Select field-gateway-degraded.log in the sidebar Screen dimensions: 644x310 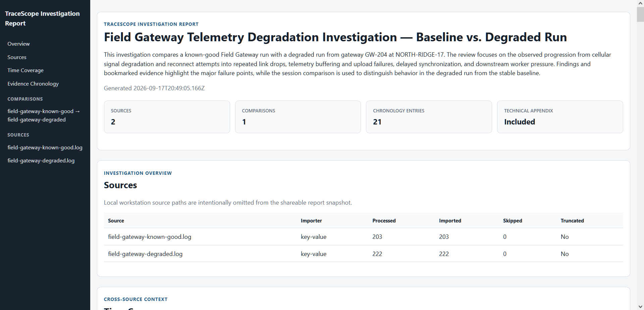pos(41,161)
